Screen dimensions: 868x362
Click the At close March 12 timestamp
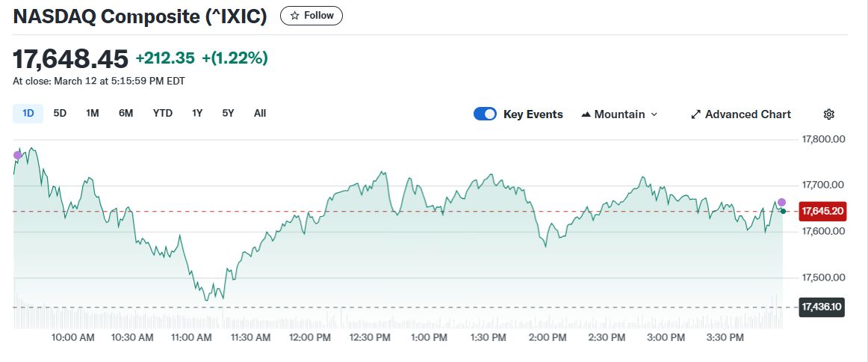coord(99,82)
